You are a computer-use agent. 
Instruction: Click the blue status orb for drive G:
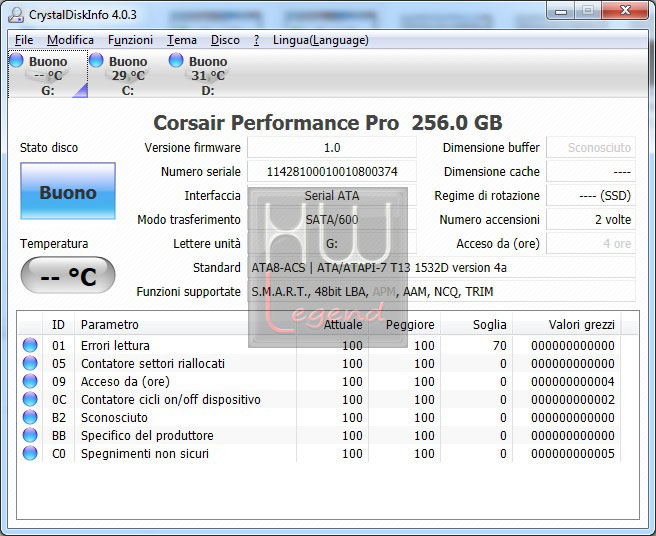[16, 60]
